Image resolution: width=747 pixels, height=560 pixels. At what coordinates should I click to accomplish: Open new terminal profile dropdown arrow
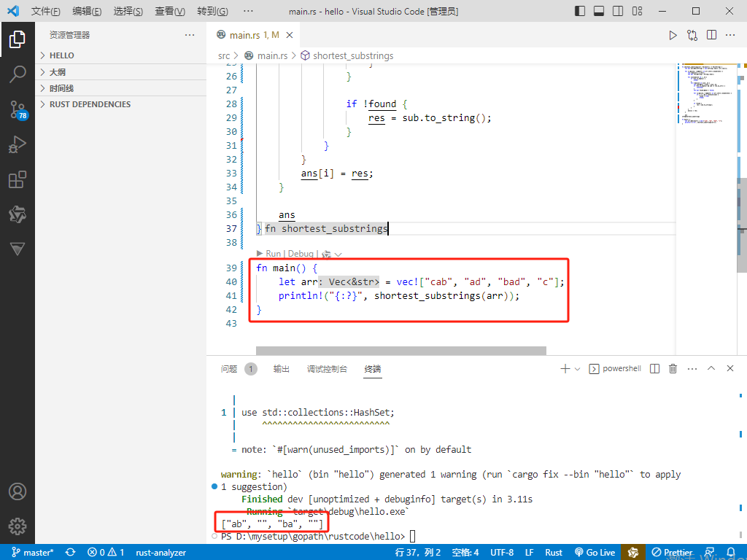(x=578, y=369)
